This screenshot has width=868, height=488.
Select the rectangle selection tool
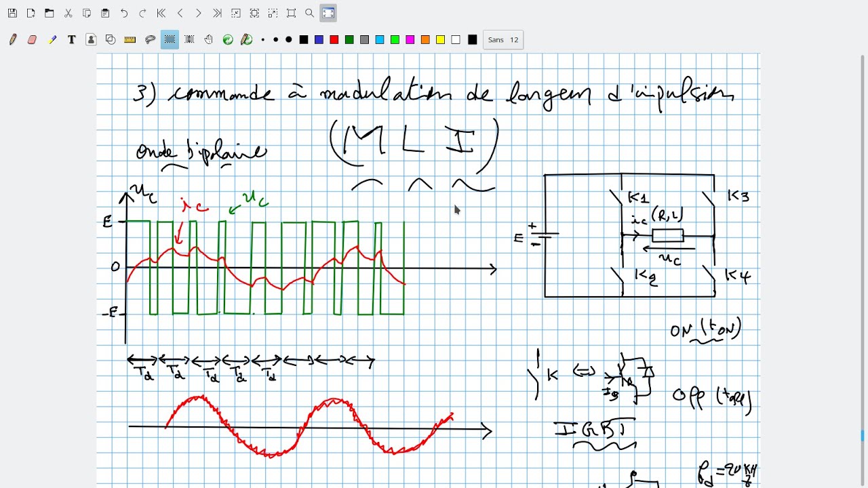pos(170,40)
